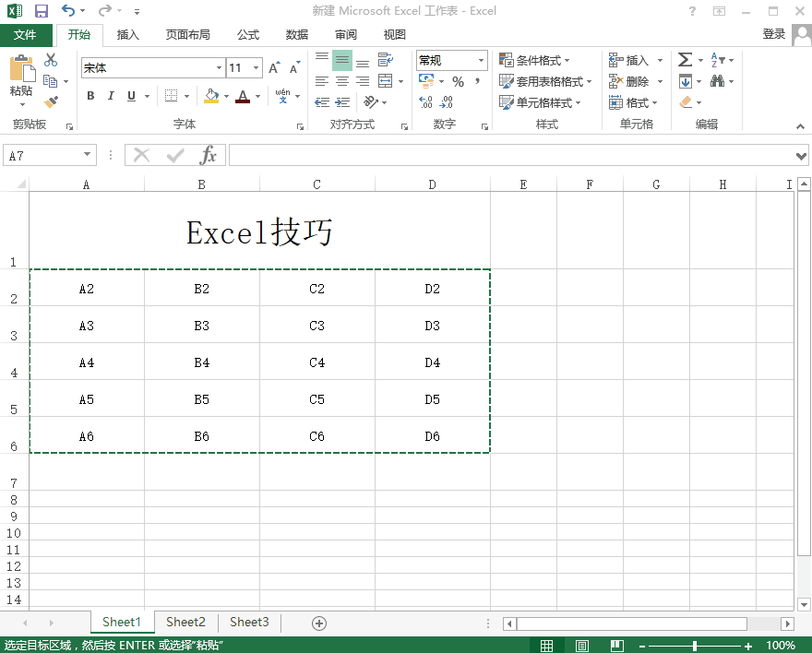812x653 pixels.
Task: Switch to the Sheet2 tab
Action: (x=185, y=623)
